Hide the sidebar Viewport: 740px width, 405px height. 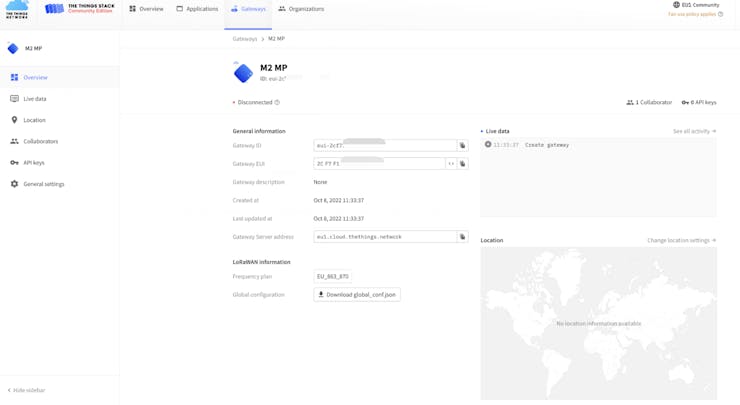pos(27,390)
